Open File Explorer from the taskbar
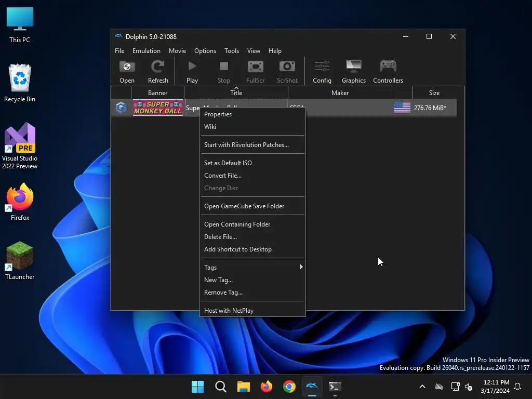The height and width of the screenshot is (399, 532). (x=243, y=387)
